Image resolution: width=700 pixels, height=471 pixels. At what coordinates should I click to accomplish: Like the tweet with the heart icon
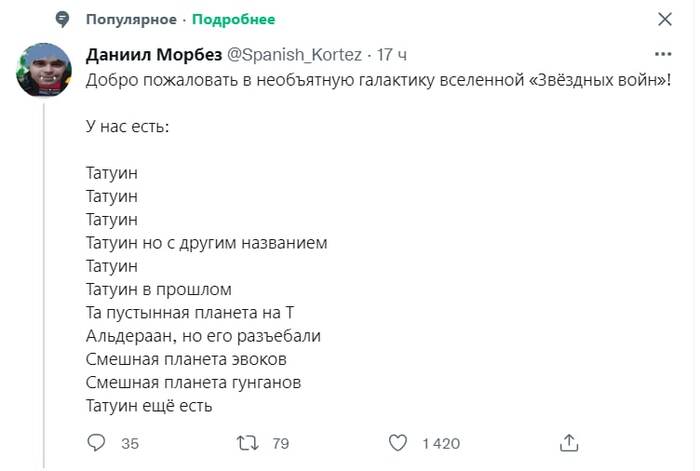coord(398,443)
